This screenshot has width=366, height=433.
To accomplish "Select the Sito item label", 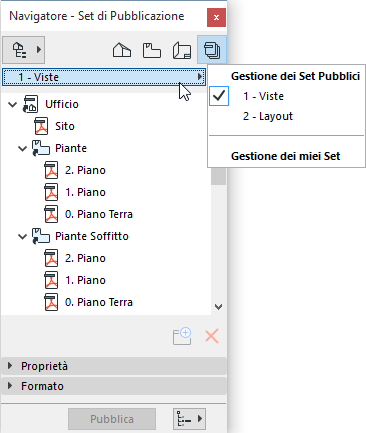I will (x=65, y=126).
